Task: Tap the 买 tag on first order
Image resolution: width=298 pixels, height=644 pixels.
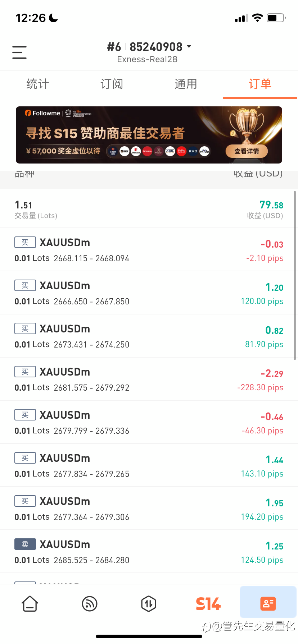Action: tap(25, 242)
